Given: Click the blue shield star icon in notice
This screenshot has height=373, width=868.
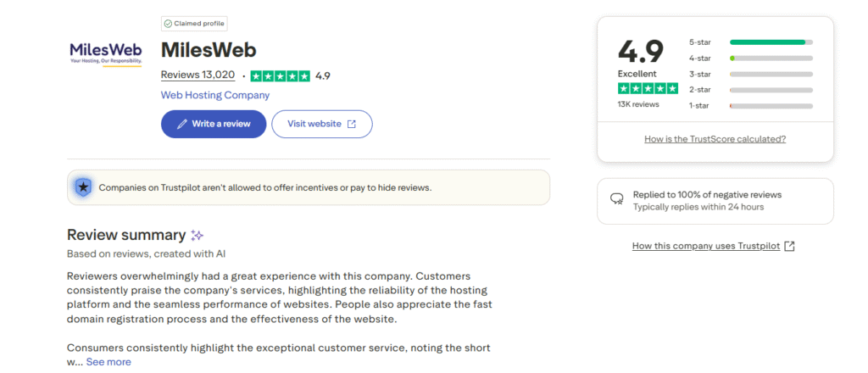Looking at the screenshot, I should coord(82,187).
